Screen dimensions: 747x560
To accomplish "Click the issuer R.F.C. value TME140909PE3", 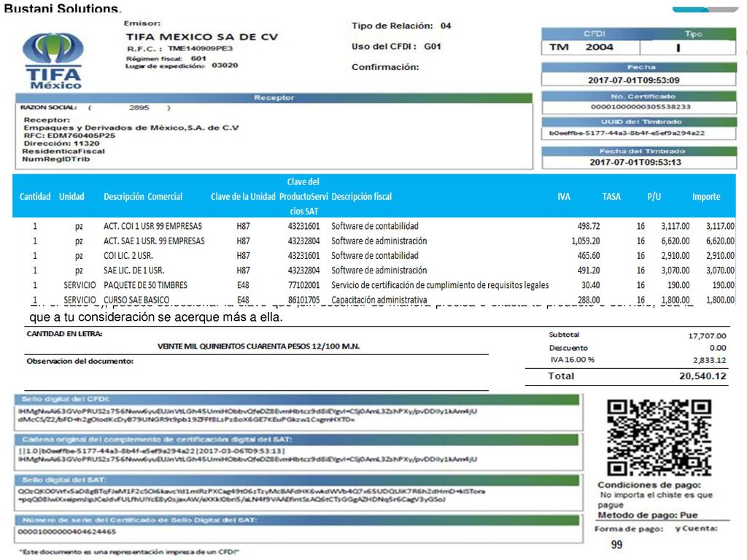I will (x=200, y=48).
